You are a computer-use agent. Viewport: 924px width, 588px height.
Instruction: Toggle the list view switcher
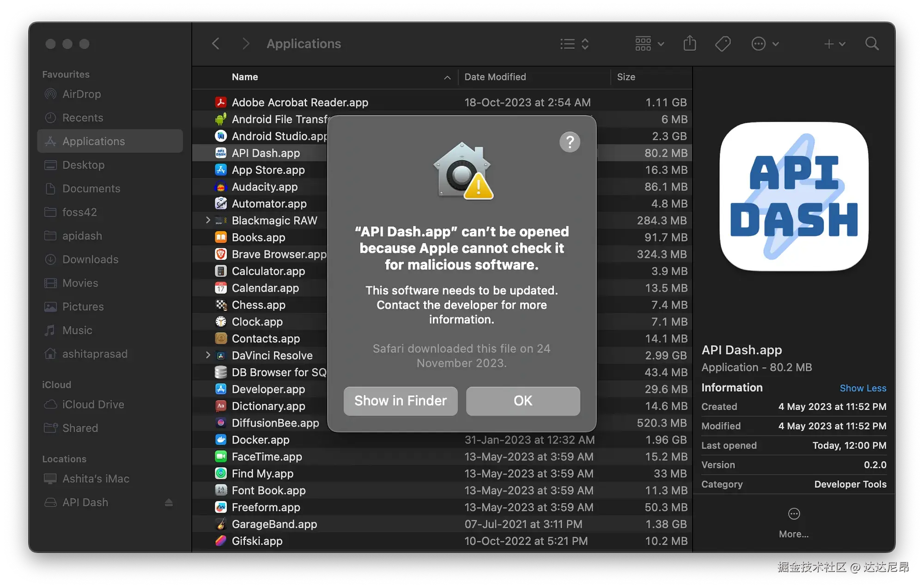tap(574, 44)
